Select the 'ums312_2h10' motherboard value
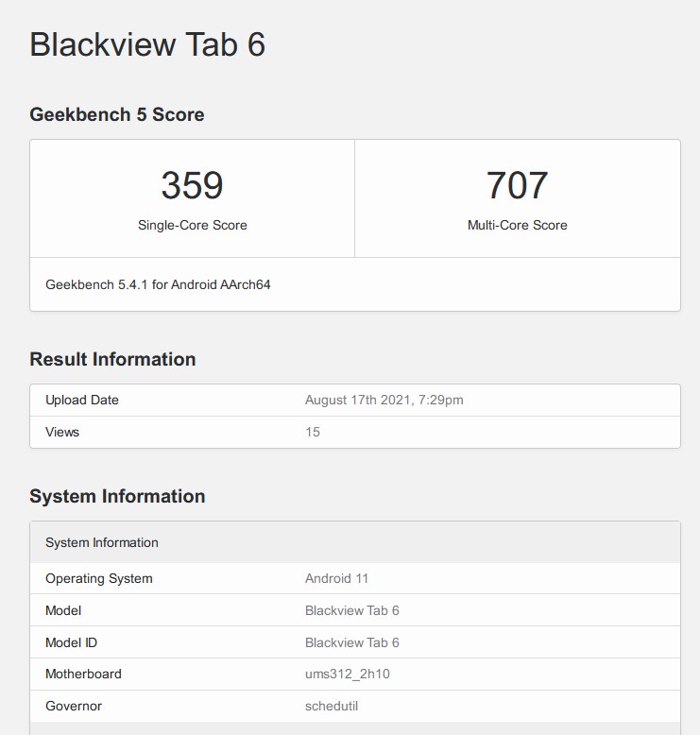Image resolution: width=700 pixels, height=735 pixels. [x=348, y=674]
